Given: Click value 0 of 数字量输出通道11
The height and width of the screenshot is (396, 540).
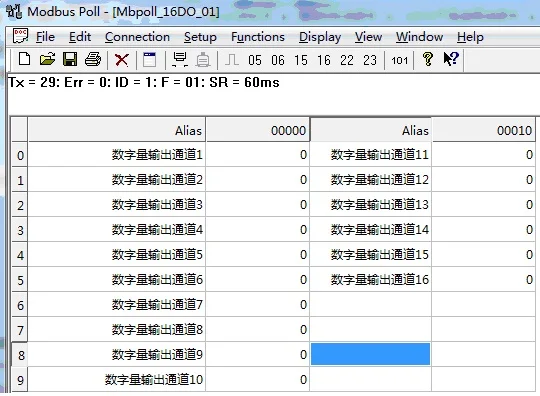Looking at the screenshot, I should 484,155.
